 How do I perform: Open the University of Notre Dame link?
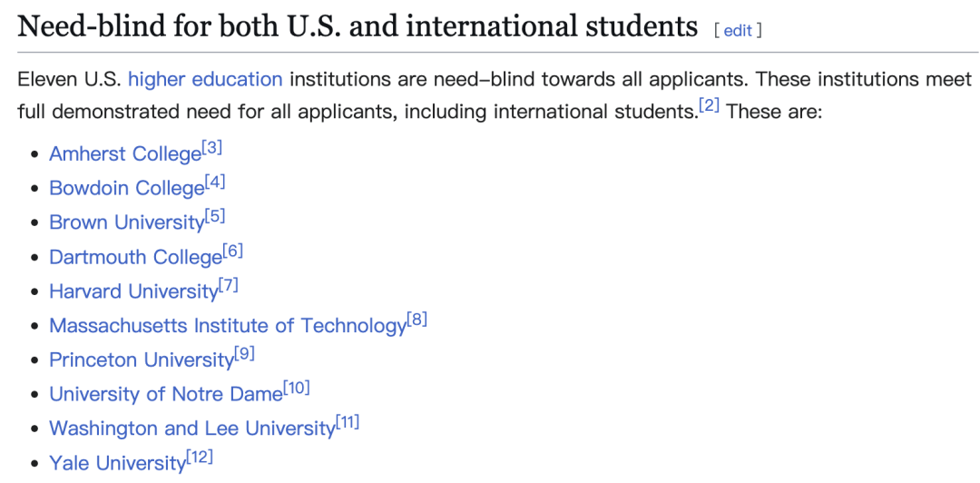pyautogui.click(x=166, y=395)
